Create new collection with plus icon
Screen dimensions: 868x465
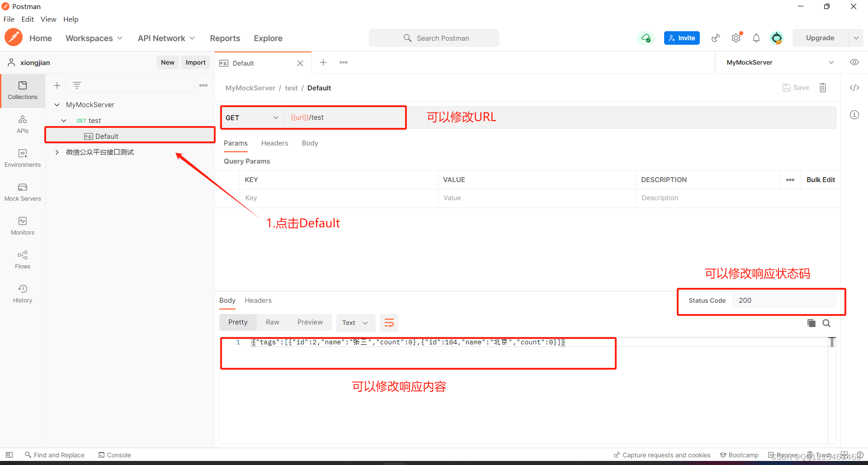pos(57,85)
